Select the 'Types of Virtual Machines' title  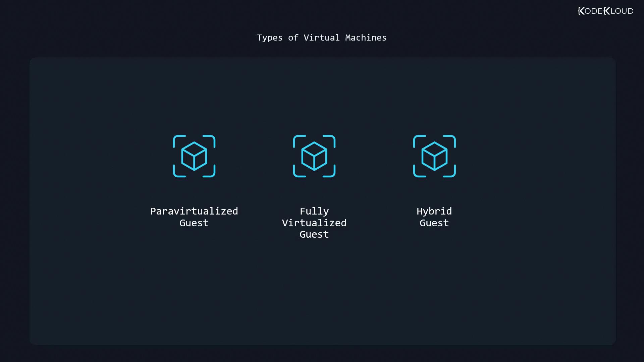[x=322, y=38]
